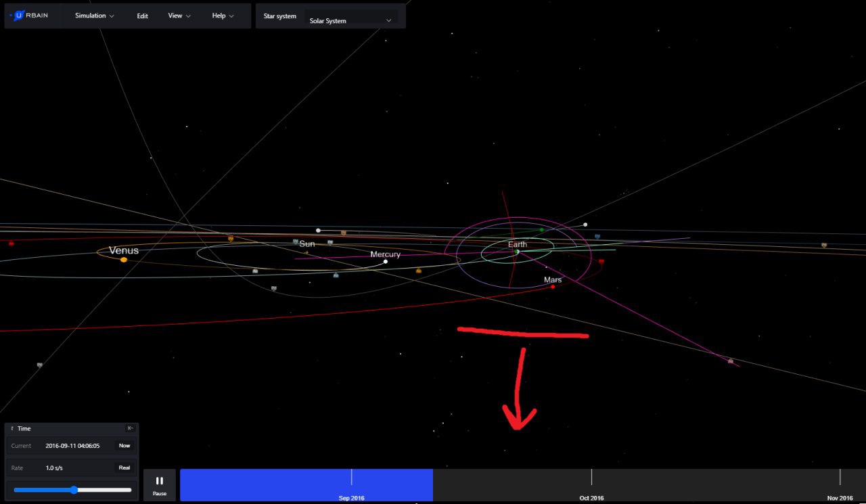Click the Real button for rate
The width and height of the screenshot is (866, 504).
coord(124,467)
